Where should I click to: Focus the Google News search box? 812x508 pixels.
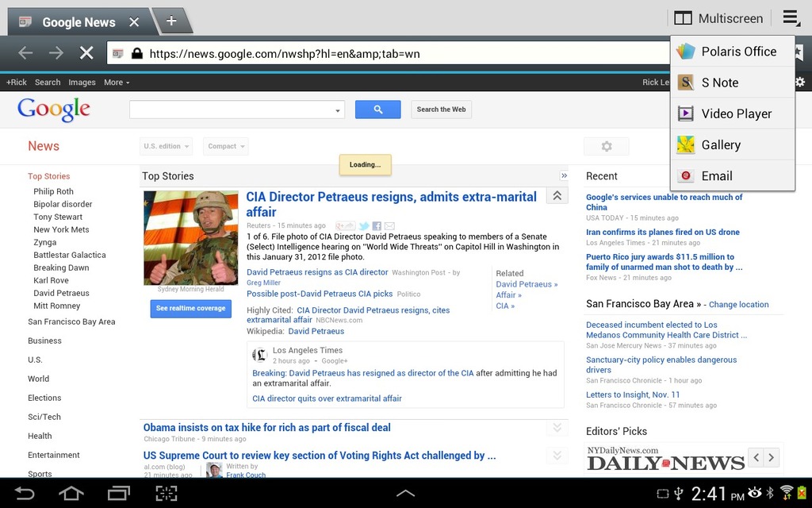(231, 110)
